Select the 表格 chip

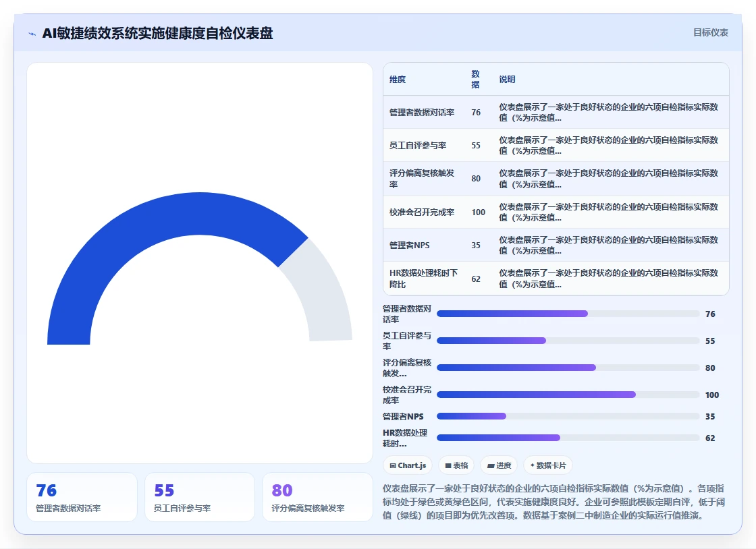[456, 465]
